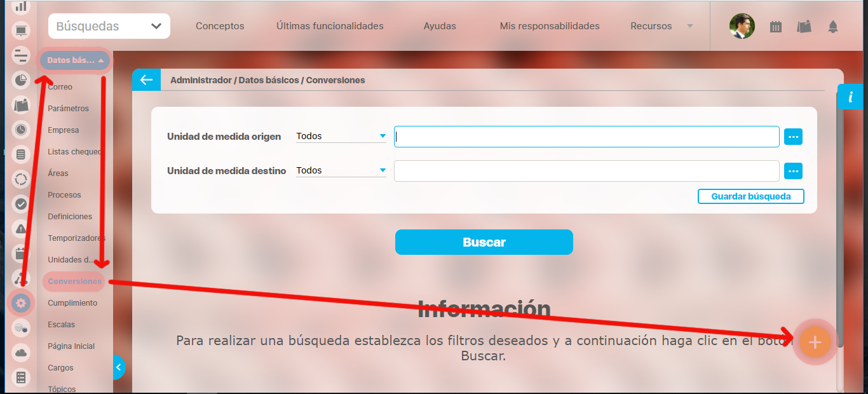Open the Mis responsabilidades menu

(550, 26)
